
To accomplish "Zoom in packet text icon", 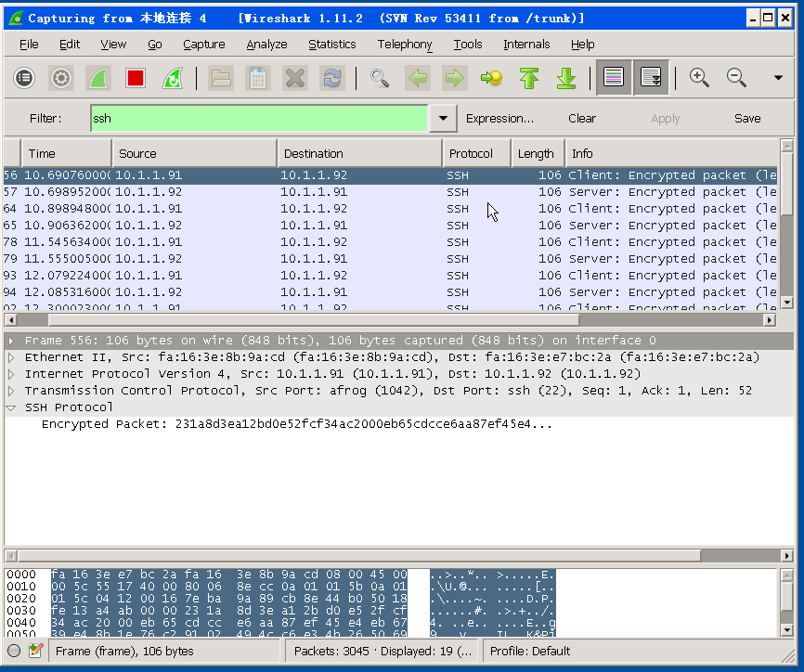I will click(699, 78).
